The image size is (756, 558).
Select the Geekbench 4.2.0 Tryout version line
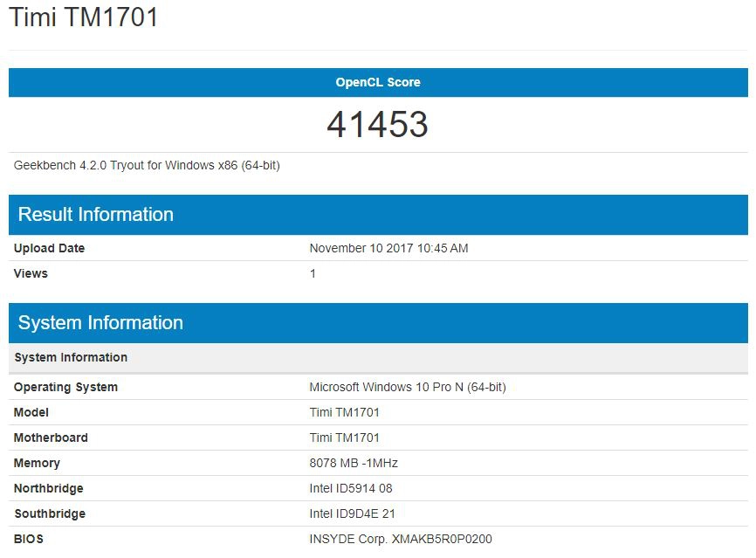[x=147, y=165]
